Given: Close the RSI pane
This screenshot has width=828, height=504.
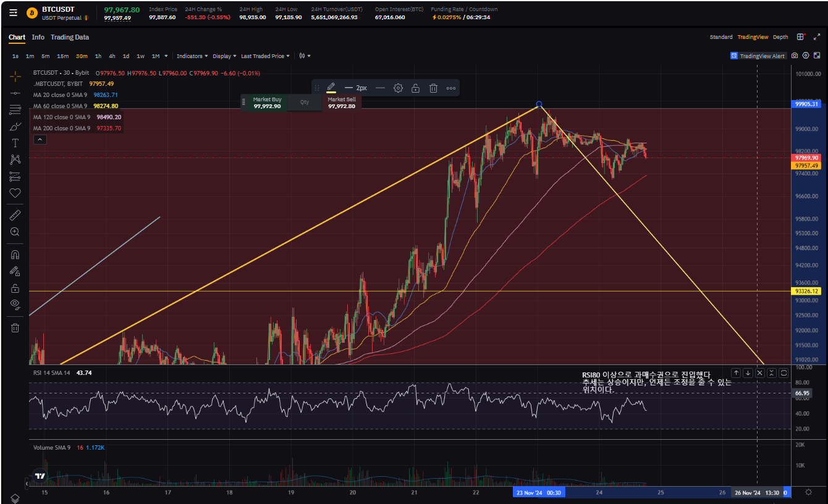Looking at the screenshot, I should [760, 373].
